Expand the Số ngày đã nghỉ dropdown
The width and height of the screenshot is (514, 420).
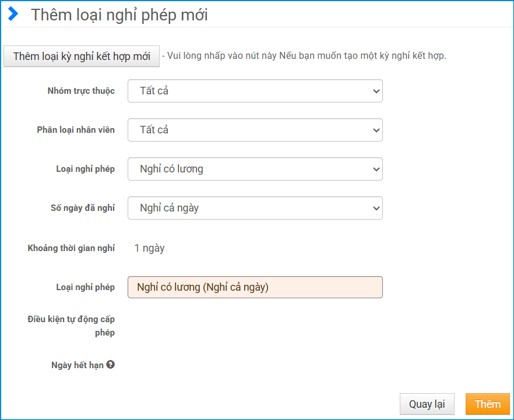pos(255,208)
